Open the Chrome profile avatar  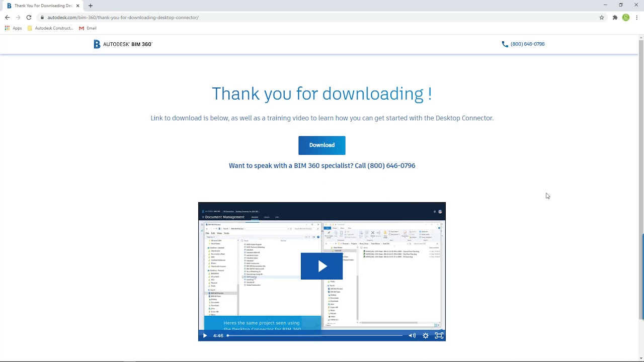tap(626, 17)
